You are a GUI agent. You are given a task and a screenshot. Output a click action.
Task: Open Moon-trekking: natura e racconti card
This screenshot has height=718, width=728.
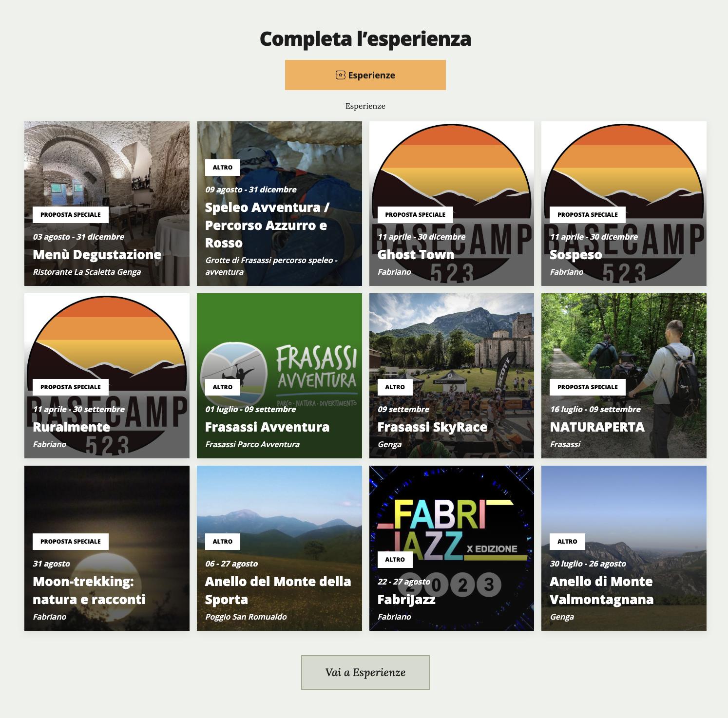(x=107, y=548)
